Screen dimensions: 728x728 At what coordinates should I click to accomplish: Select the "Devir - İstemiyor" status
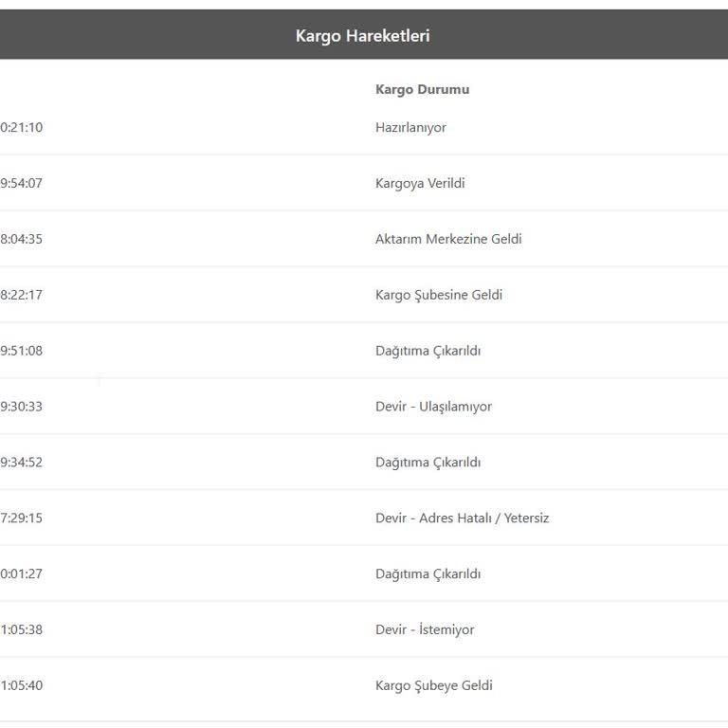coord(425,630)
